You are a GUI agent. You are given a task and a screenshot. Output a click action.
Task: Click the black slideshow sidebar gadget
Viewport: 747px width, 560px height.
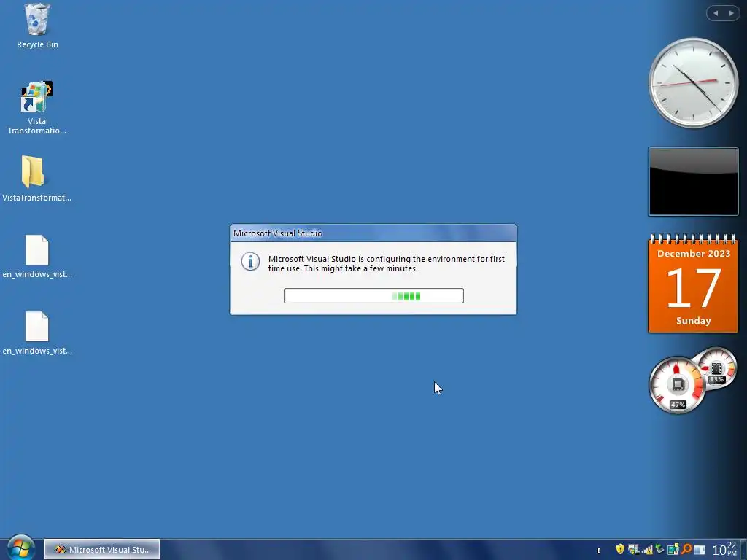694,182
